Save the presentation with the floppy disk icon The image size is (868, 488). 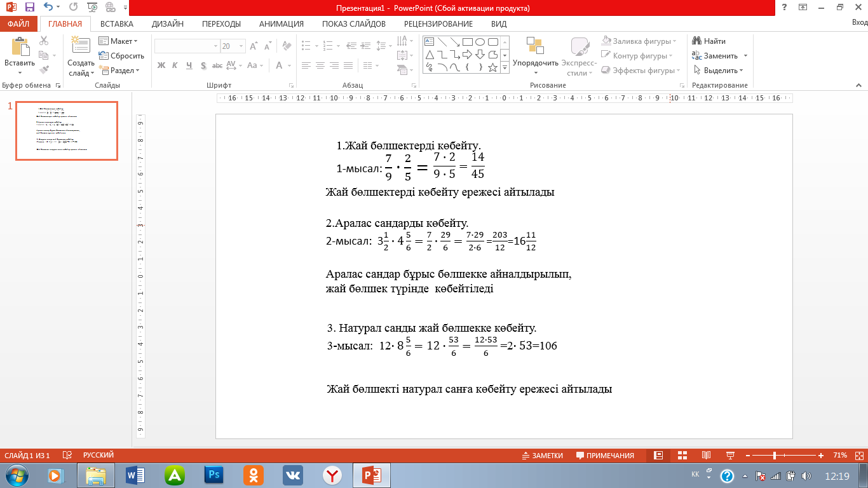coord(30,8)
